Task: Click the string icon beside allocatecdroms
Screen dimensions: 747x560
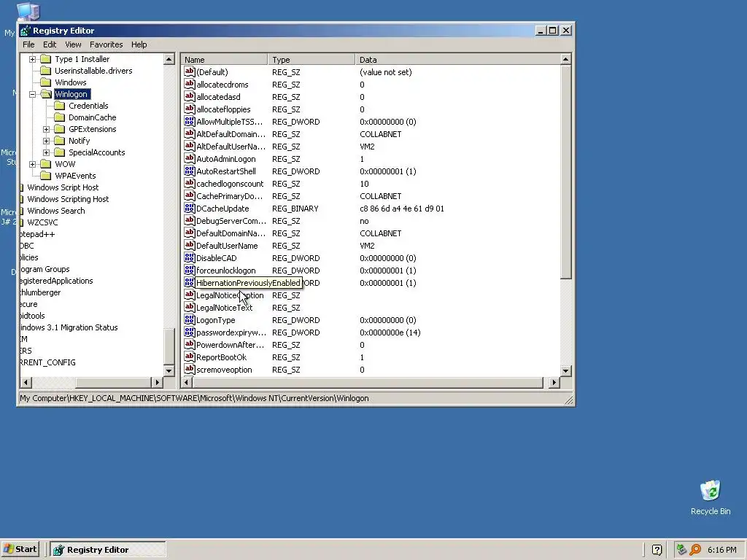Action: pyautogui.click(x=189, y=85)
